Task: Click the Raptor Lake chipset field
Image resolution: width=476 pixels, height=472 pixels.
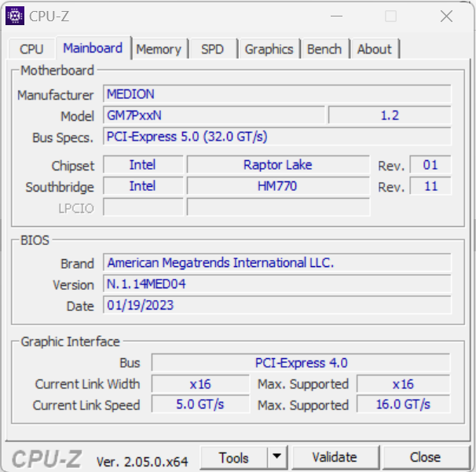Action: (278, 165)
